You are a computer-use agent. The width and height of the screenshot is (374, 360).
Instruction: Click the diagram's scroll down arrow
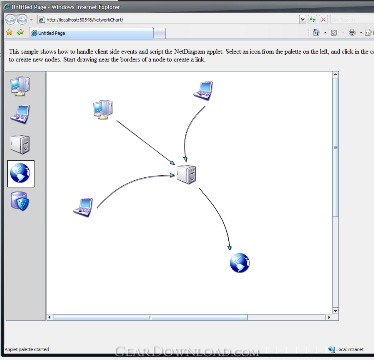335,311
